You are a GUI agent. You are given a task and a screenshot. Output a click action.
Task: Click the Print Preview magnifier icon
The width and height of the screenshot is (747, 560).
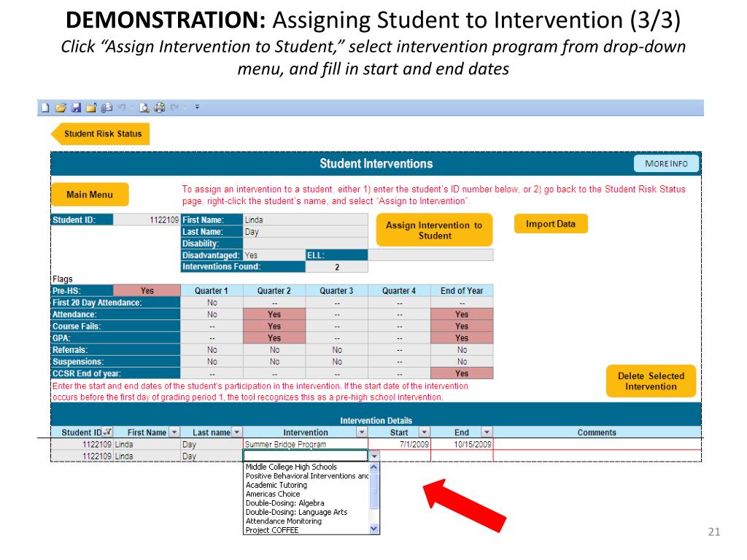click(x=144, y=108)
